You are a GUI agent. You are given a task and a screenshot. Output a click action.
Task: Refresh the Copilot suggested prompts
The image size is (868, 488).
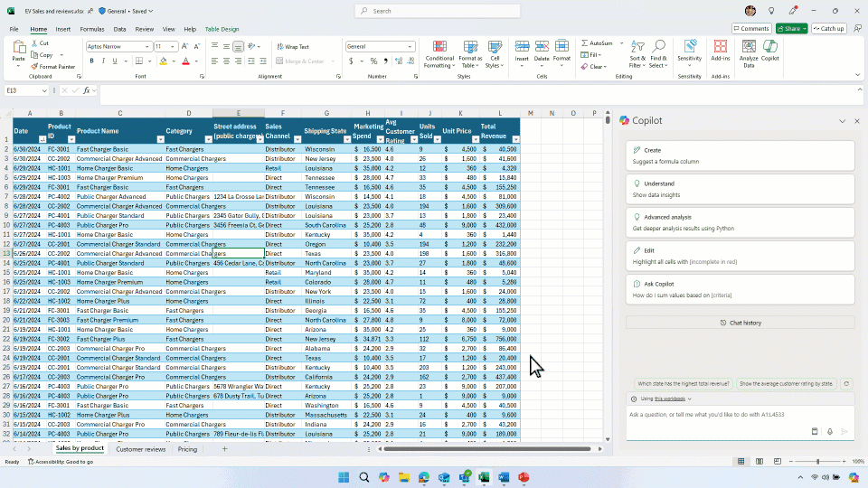click(x=846, y=383)
